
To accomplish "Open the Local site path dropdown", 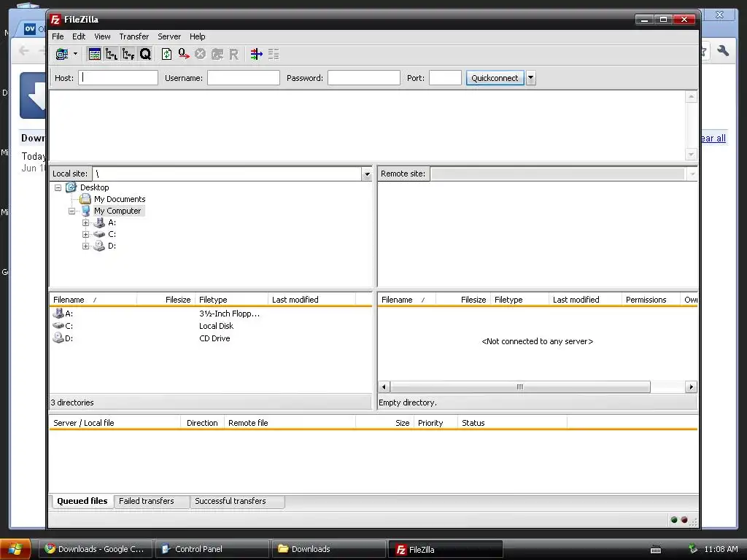I will click(x=367, y=174).
